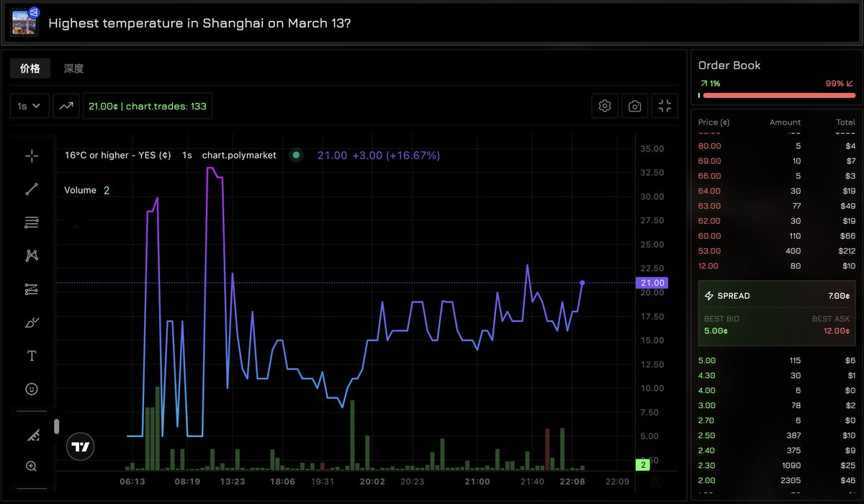Take a chart snapshot with camera icon

634,106
